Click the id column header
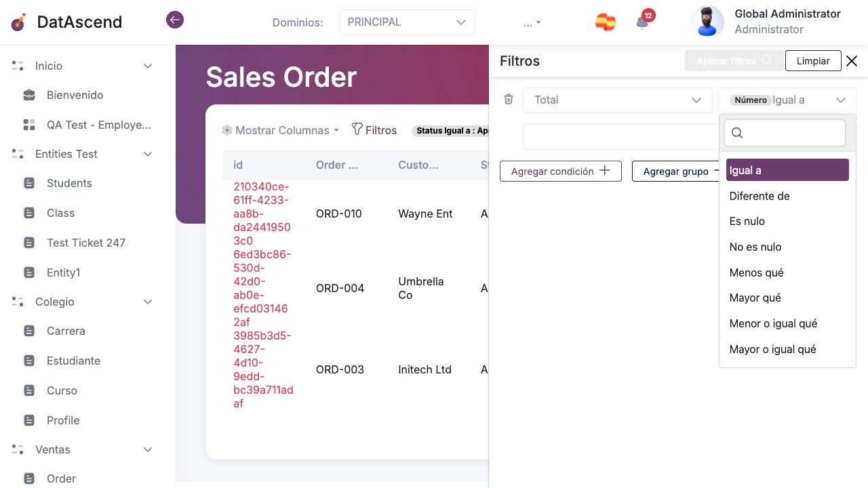Image resolution: width=868 pixels, height=488 pixels. [x=238, y=165]
